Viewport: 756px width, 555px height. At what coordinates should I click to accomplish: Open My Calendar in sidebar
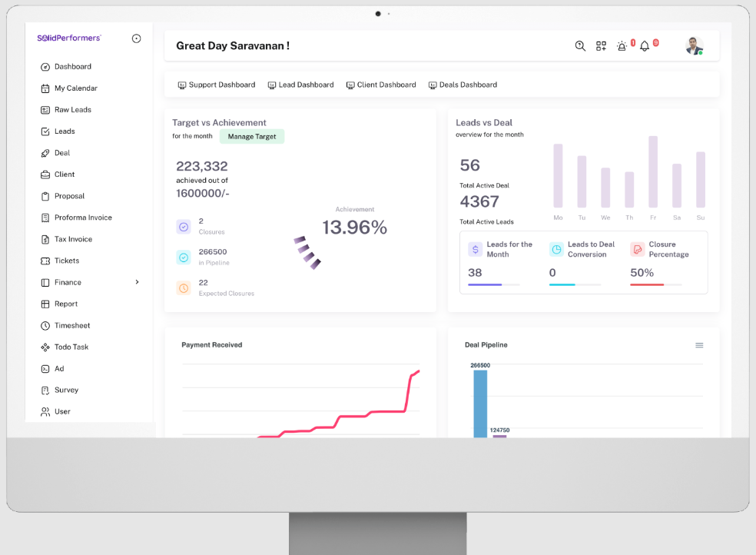75,88
